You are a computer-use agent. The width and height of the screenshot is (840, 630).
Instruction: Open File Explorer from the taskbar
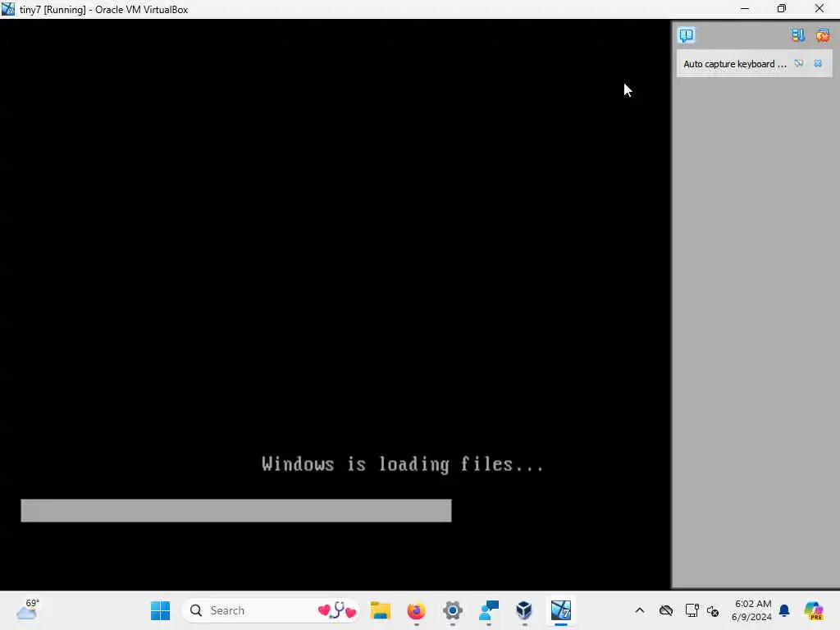pyautogui.click(x=381, y=610)
